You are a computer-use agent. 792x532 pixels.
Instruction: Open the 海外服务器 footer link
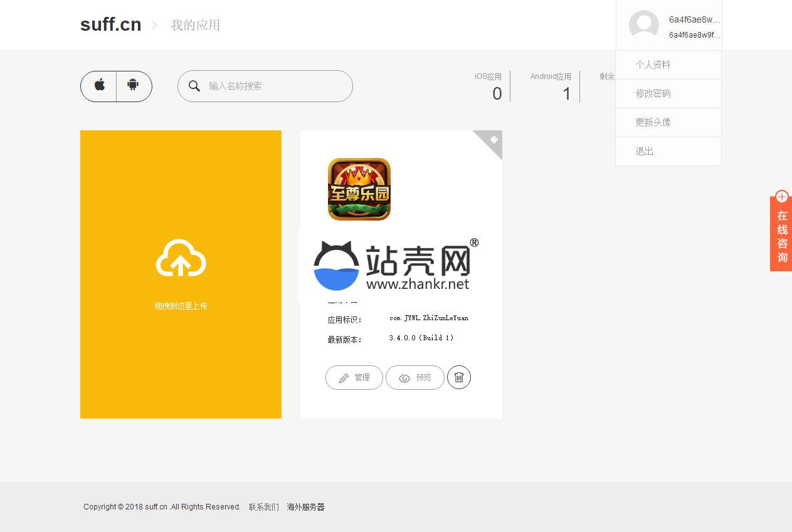(x=305, y=507)
